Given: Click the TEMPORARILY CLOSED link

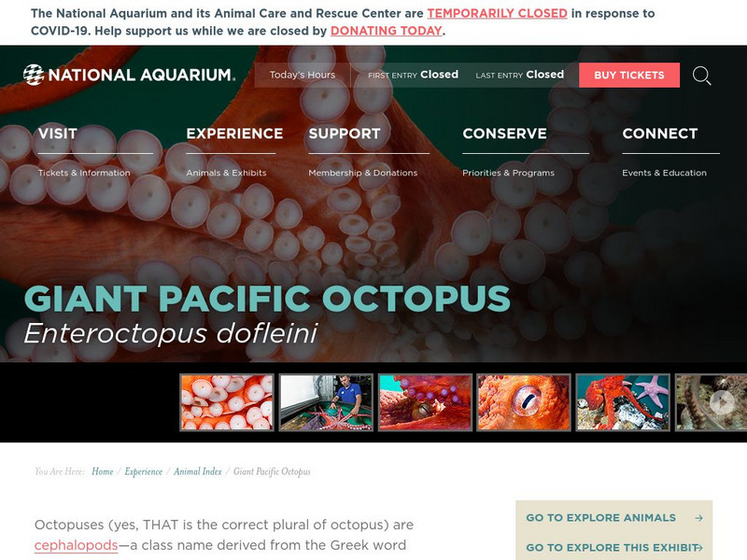Looking at the screenshot, I should (x=497, y=13).
